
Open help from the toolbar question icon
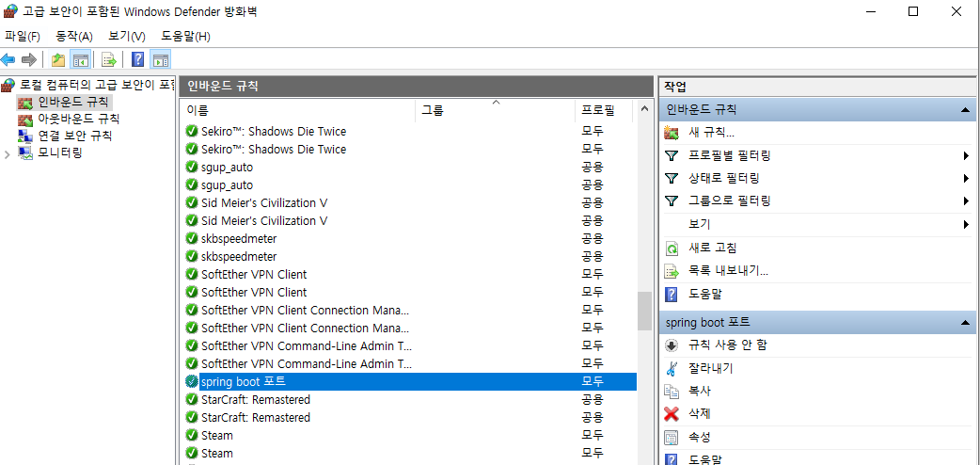coord(138,60)
